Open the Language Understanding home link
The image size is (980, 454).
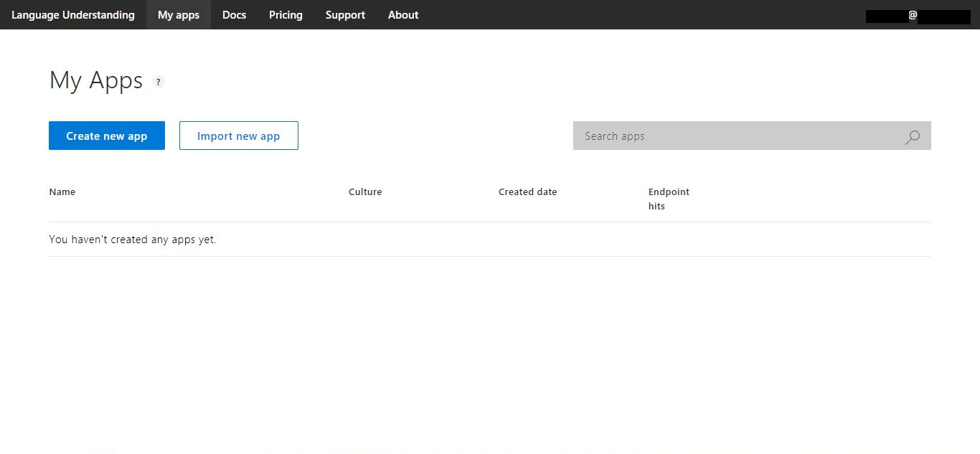73,14
